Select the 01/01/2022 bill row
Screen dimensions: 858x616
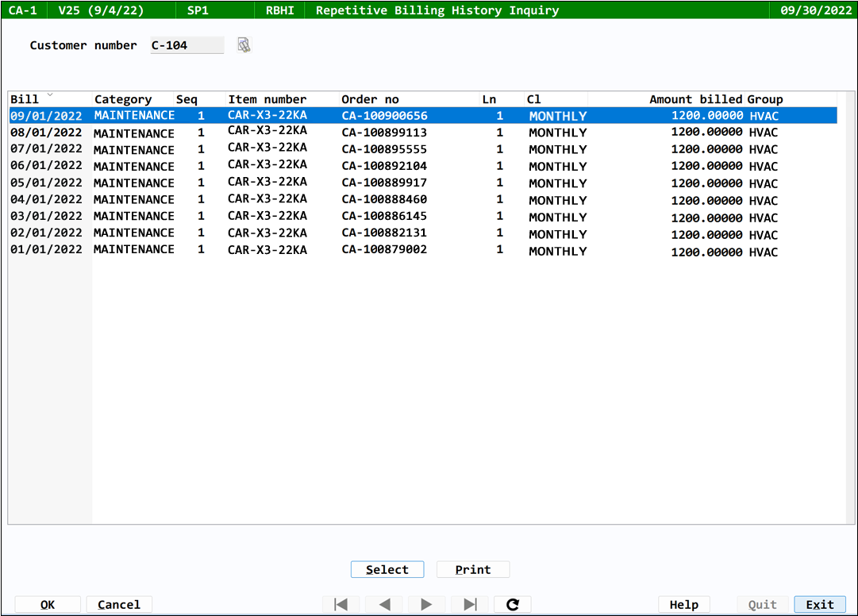[422, 250]
